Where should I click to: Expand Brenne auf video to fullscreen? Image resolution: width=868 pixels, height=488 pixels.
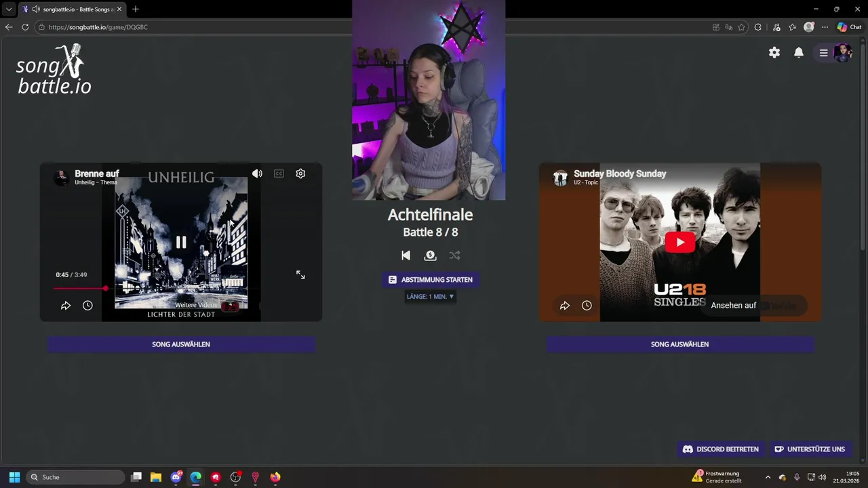pos(300,274)
